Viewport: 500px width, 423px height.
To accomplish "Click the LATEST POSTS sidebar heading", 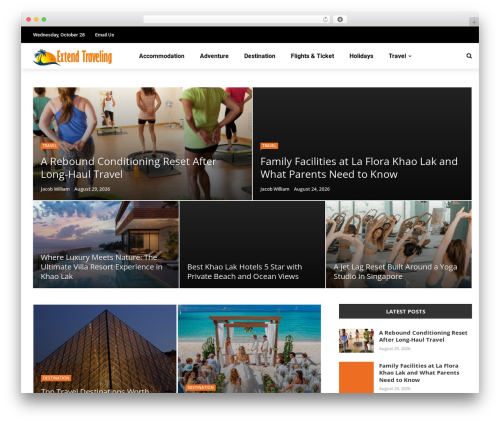I will [405, 312].
